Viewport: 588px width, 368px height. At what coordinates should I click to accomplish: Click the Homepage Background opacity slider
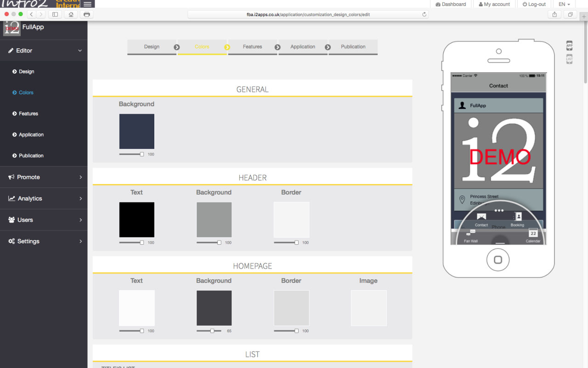point(209,331)
